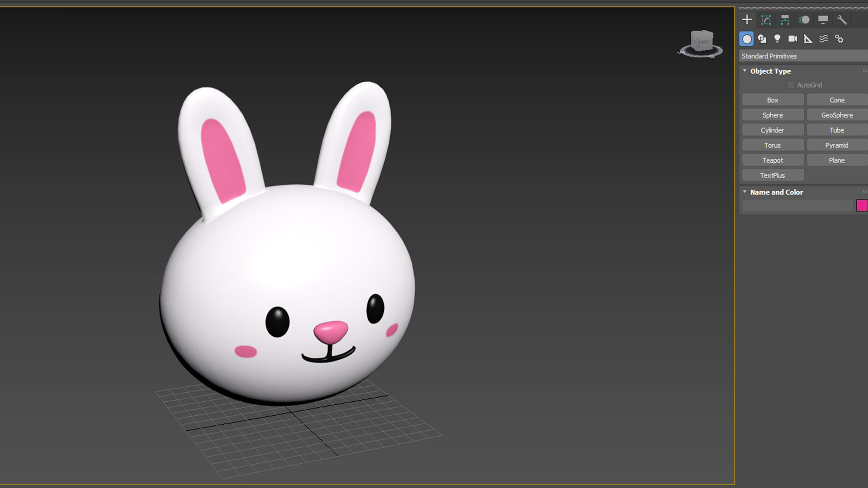868x488 pixels.
Task: Open the Standard Primitives dropdown
Action: pyautogui.click(x=803, y=56)
